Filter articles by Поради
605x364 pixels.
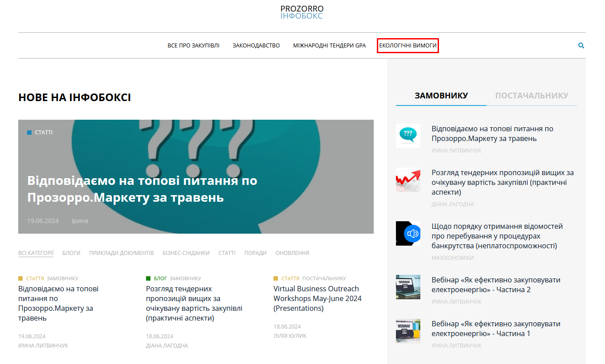click(x=255, y=253)
